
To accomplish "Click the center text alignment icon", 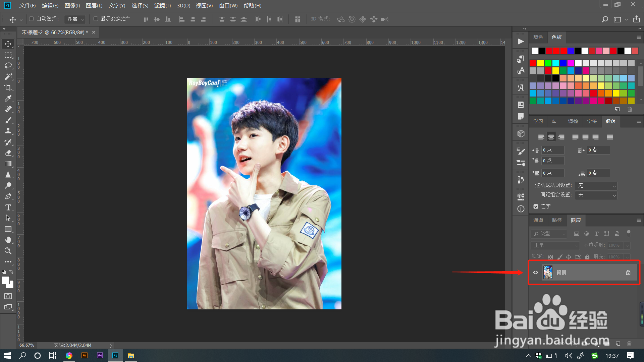I will [551, 136].
